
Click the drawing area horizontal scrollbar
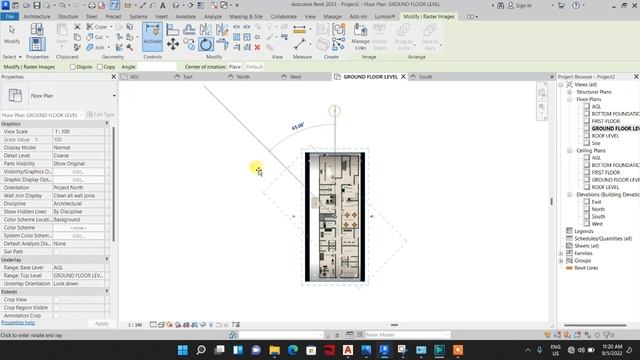(394, 325)
